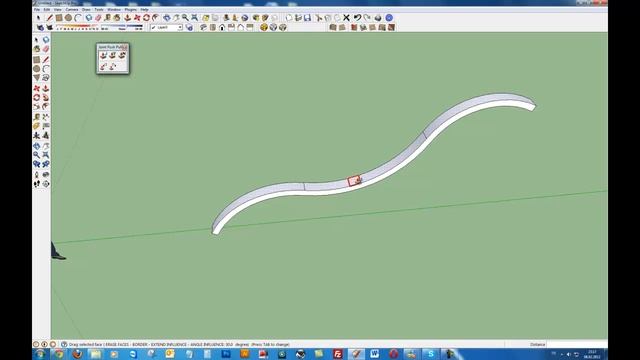The image size is (640, 360).
Task: Go to Previous camera view in left toolbar
Action: pyautogui.click(x=36, y=164)
